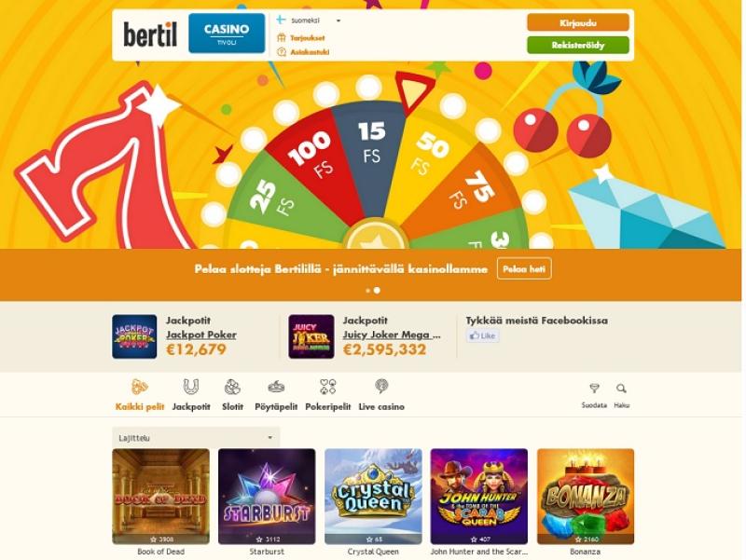Viewport: 746px width, 560px height.
Task: Select the Pöytäpelit roulette icon
Action: (x=276, y=387)
